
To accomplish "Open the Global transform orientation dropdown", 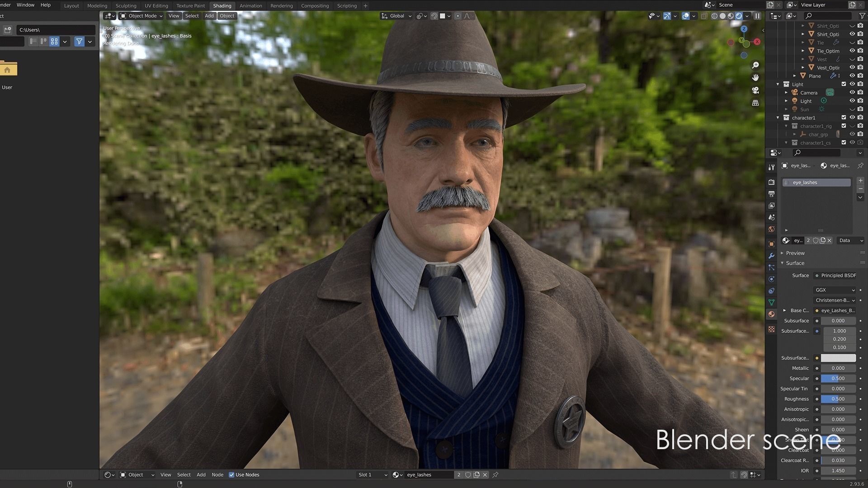I will 396,16.
